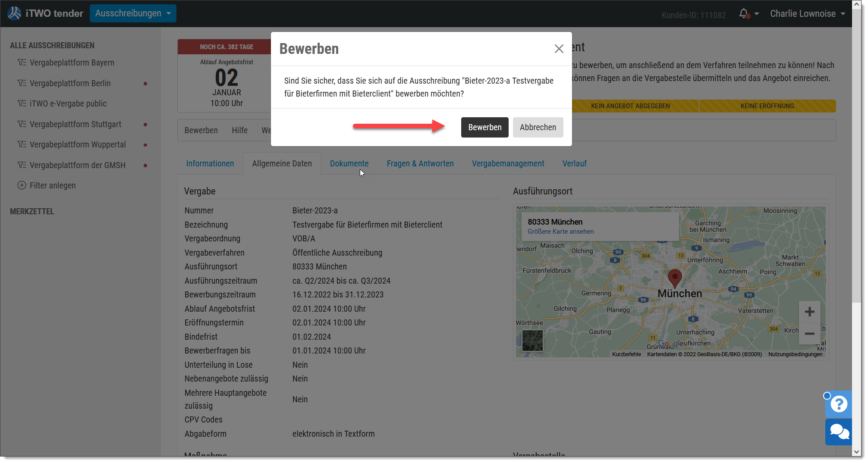
Task: Switch to the Vergabemanagement tab
Action: pos(508,164)
